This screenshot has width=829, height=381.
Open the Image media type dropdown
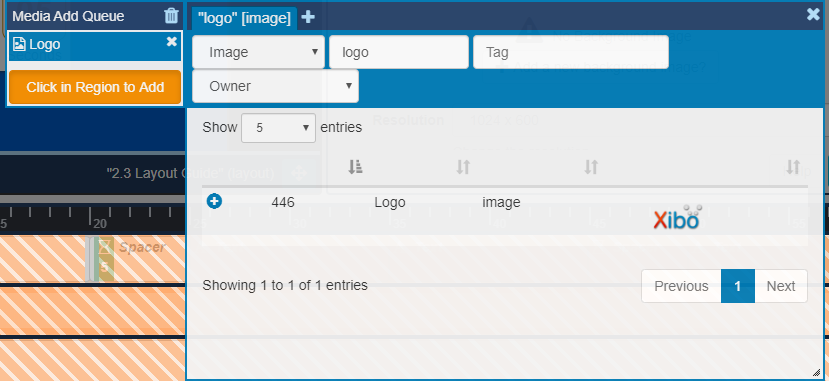pos(259,52)
